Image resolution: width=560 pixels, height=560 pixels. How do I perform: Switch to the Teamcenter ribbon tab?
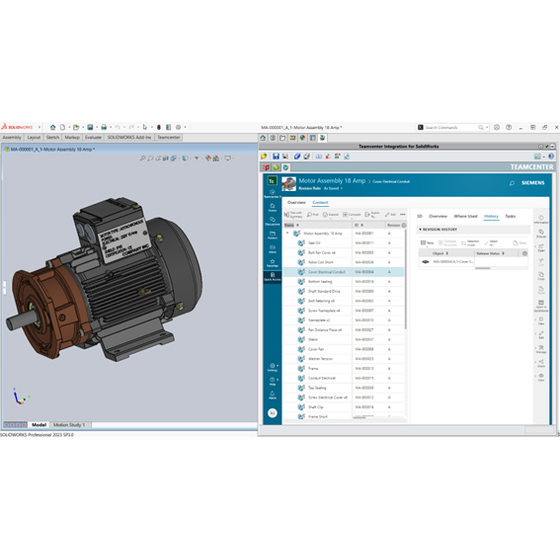point(169,138)
